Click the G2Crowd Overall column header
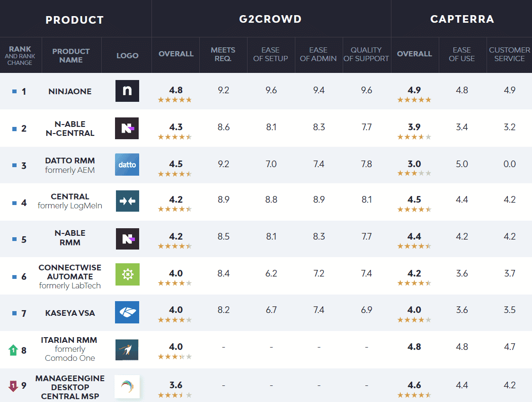Image resolution: width=532 pixels, height=402 pixels. (x=176, y=54)
